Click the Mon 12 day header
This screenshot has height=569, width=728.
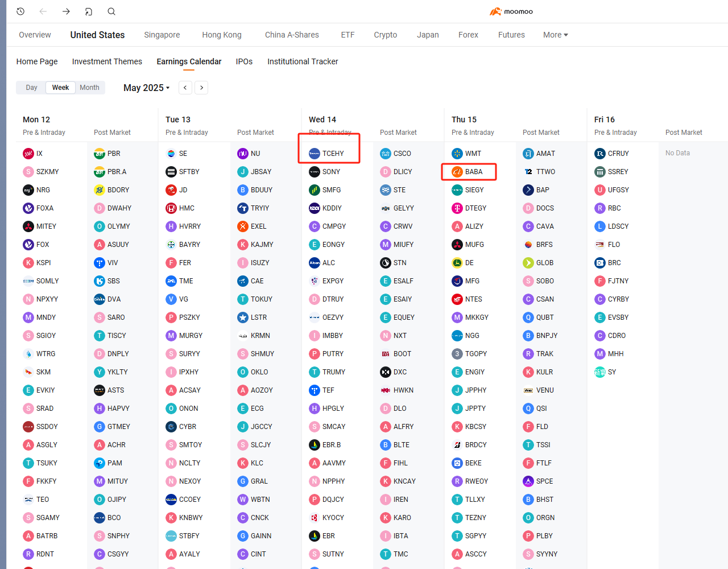tap(36, 119)
